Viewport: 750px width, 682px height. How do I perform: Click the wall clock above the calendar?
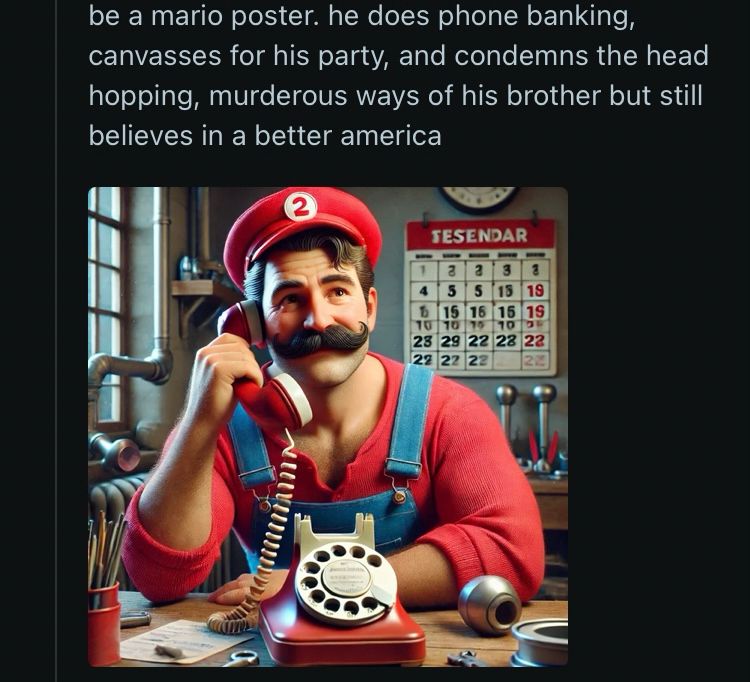[x=478, y=198]
